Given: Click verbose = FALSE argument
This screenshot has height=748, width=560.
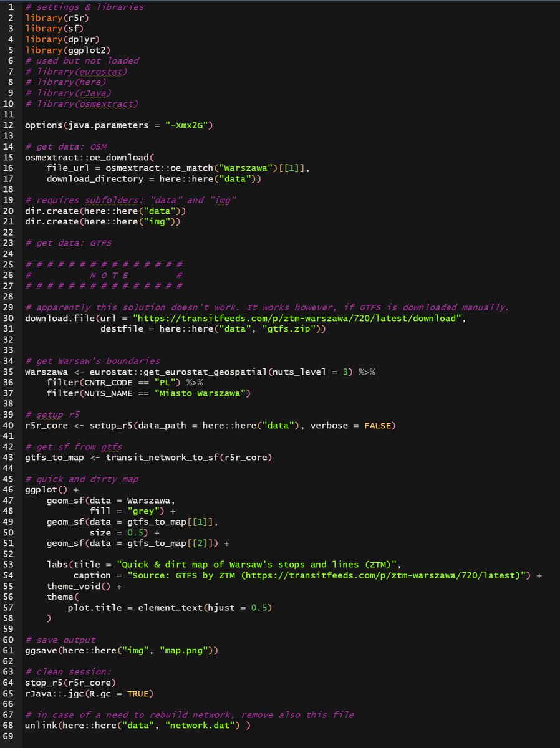Looking at the screenshot, I should [x=350, y=425].
